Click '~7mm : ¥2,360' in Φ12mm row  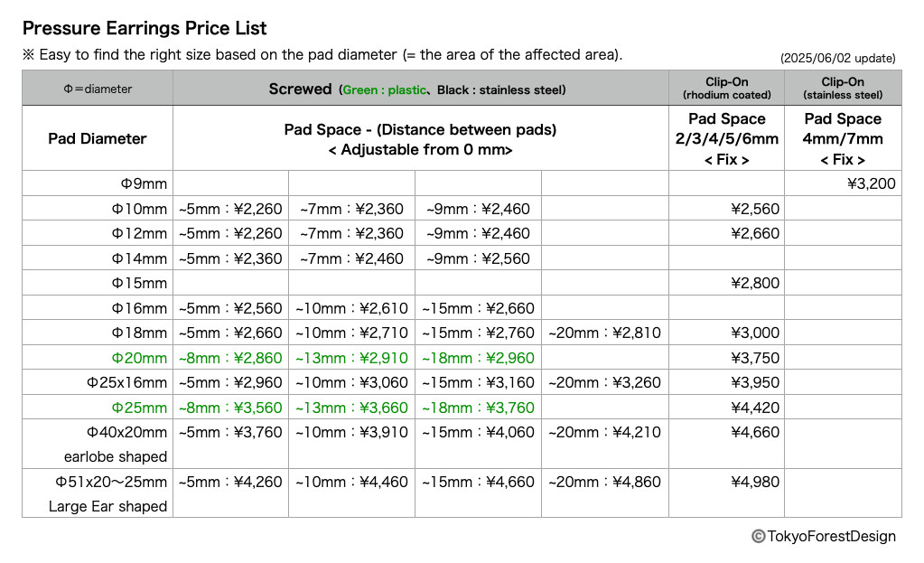point(351,233)
